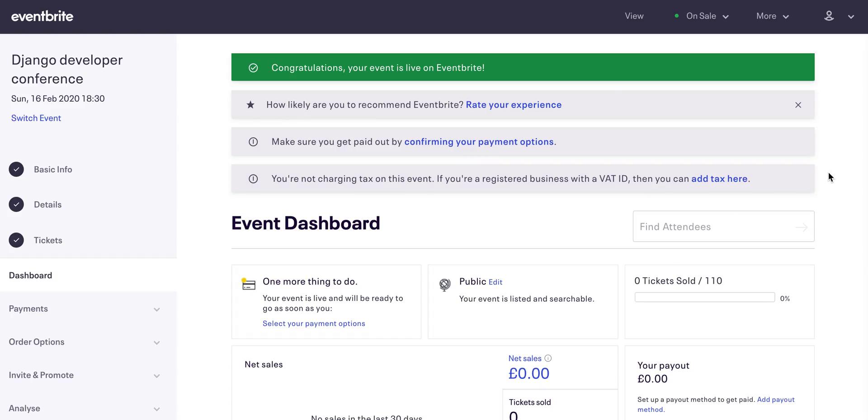This screenshot has height=420, width=868.
Task: Open the On Sale status dropdown
Action: coord(702,16)
